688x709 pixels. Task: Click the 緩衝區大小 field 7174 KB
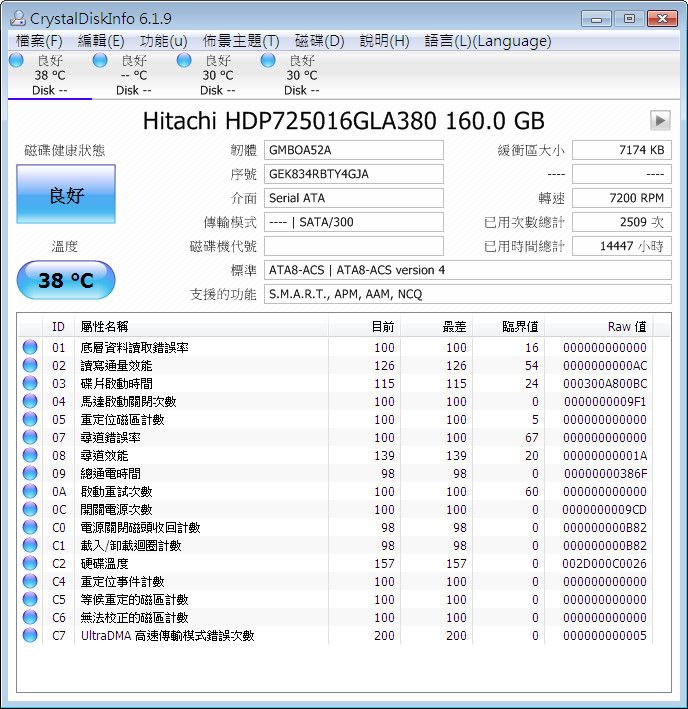coord(622,150)
